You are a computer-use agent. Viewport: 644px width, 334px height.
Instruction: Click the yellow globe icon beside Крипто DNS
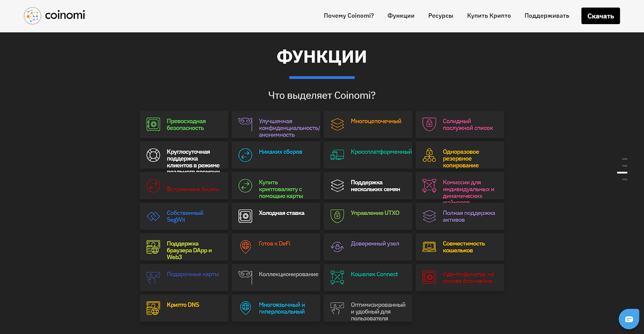(153, 308)
